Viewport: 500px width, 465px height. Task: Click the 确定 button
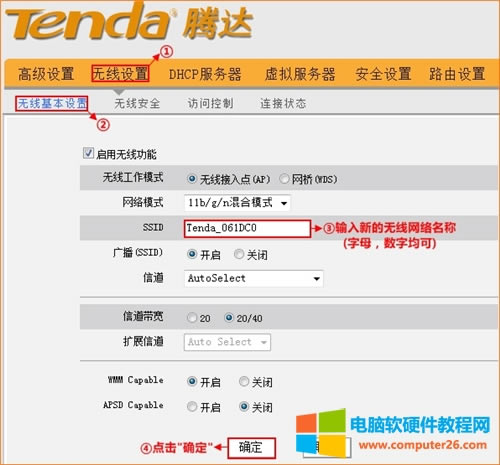point(251,448)
